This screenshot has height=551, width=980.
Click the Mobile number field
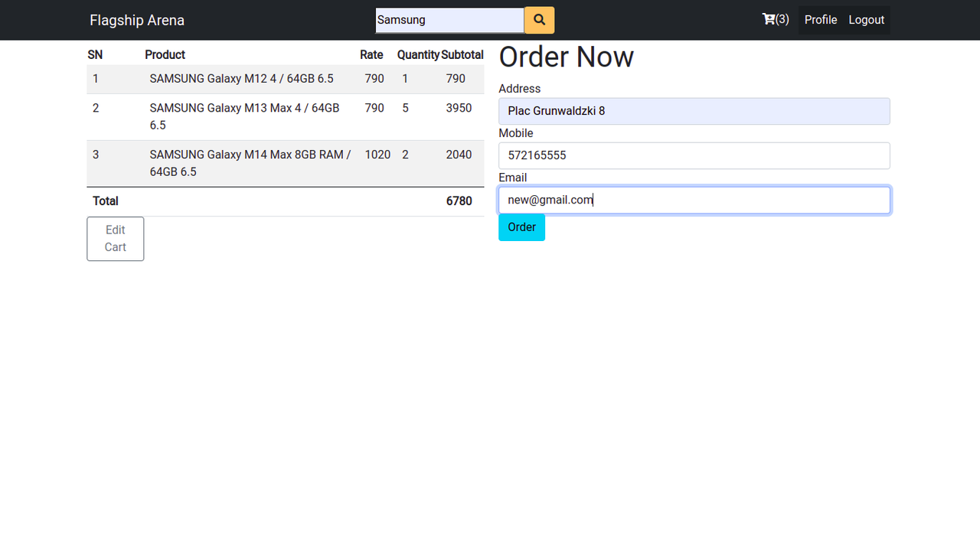(694, 155)
